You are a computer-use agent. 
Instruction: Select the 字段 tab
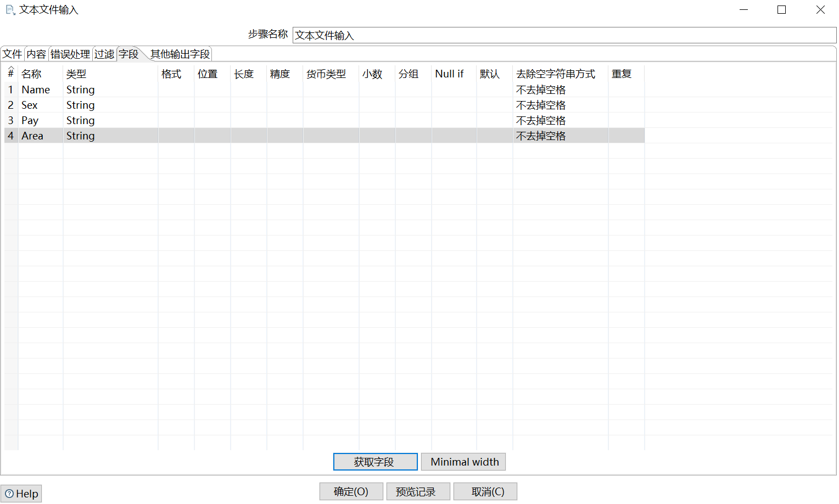click(128, 54)
